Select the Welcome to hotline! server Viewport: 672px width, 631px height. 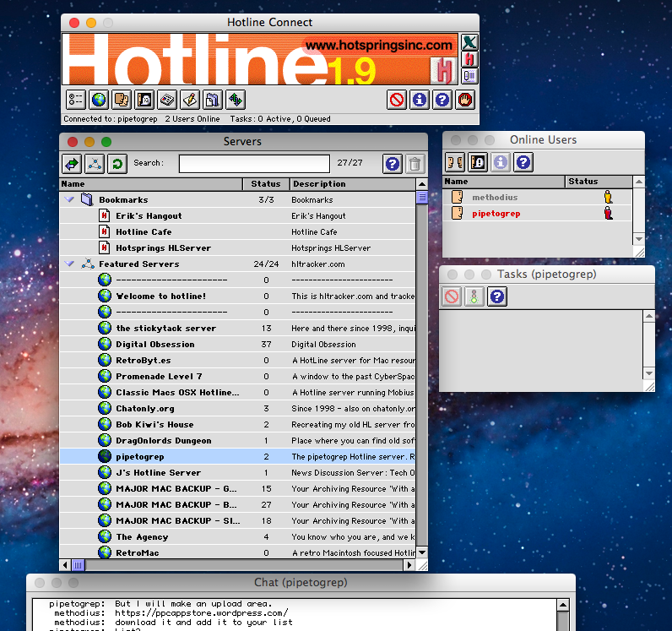(x=237, y=296)
